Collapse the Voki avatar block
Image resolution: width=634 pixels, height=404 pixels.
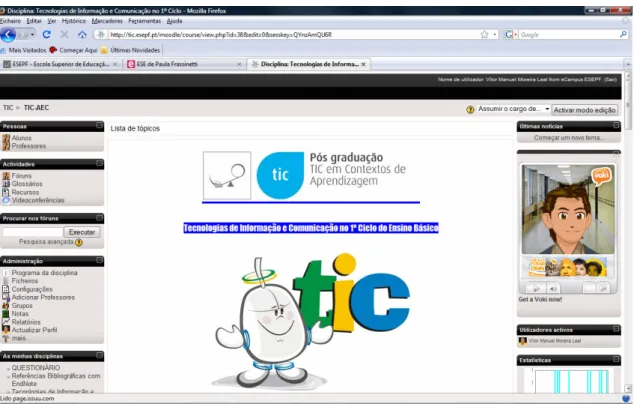pos(616,153)
